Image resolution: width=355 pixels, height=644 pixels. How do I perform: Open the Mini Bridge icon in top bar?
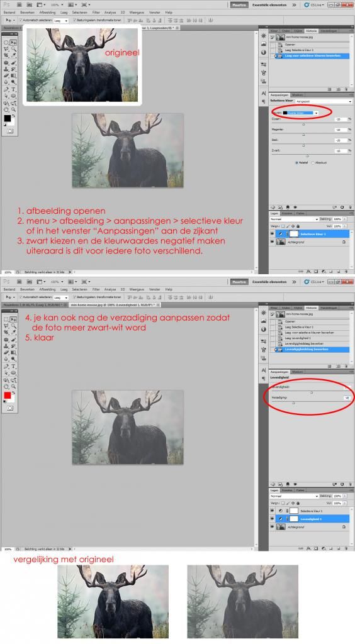point(30,4)
